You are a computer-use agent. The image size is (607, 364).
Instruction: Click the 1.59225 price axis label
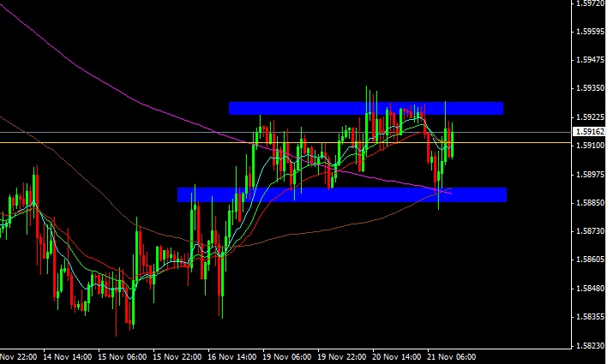pyautogui.click(x=590, y=117)
